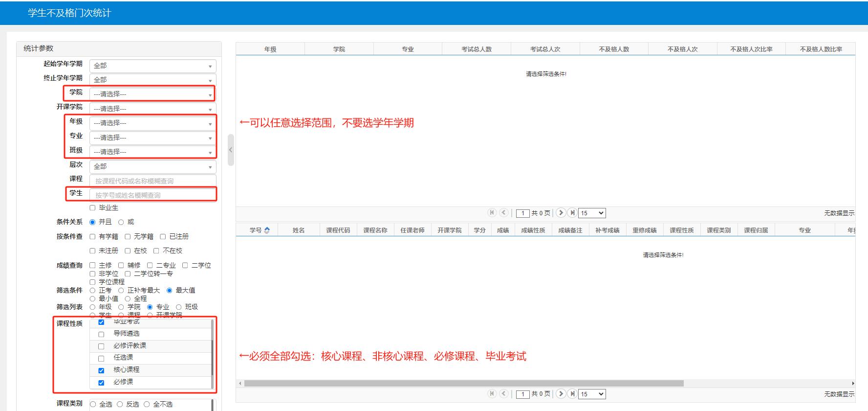
Task: Go to next page in student detail pager
Action: click(x=561, y=394)
